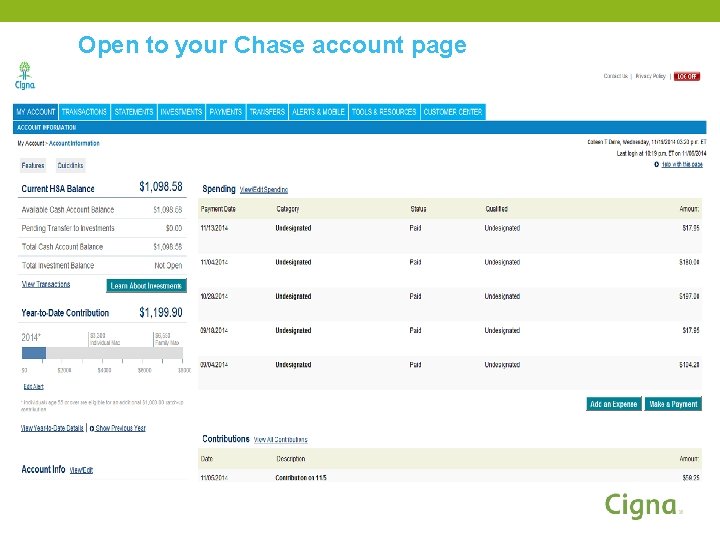The image size is (720, 540).
Task: Click the help arrow icon
Action: [x=657, y=164]
